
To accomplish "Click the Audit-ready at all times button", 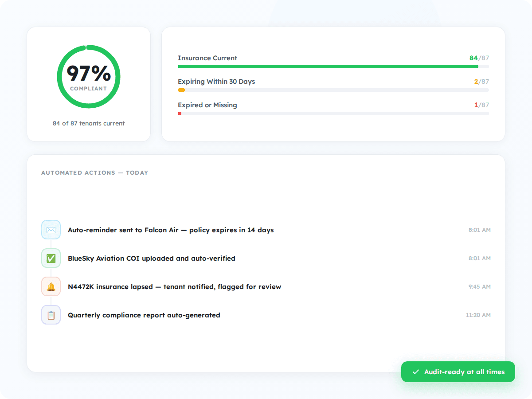I will pos(458,372).
